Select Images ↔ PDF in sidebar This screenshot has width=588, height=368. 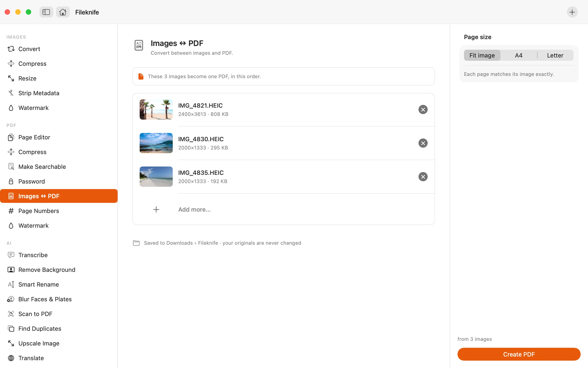(59, 196)
